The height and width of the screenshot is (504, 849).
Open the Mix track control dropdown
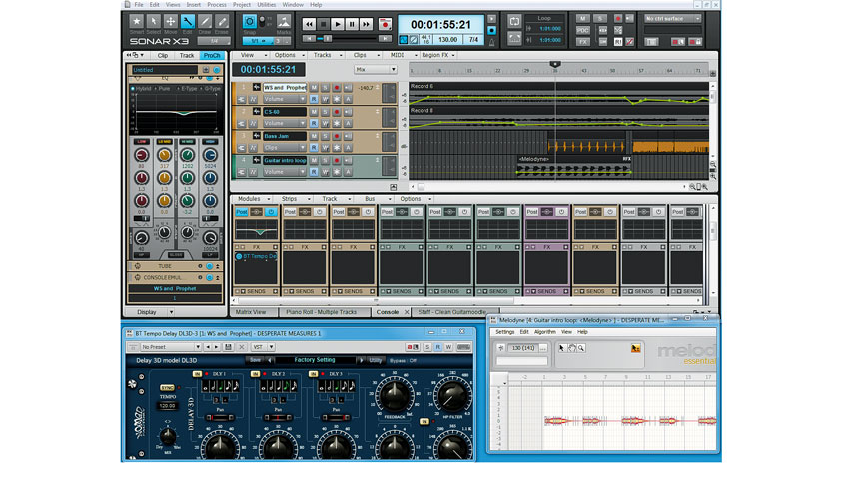click(x=376, y=69)
